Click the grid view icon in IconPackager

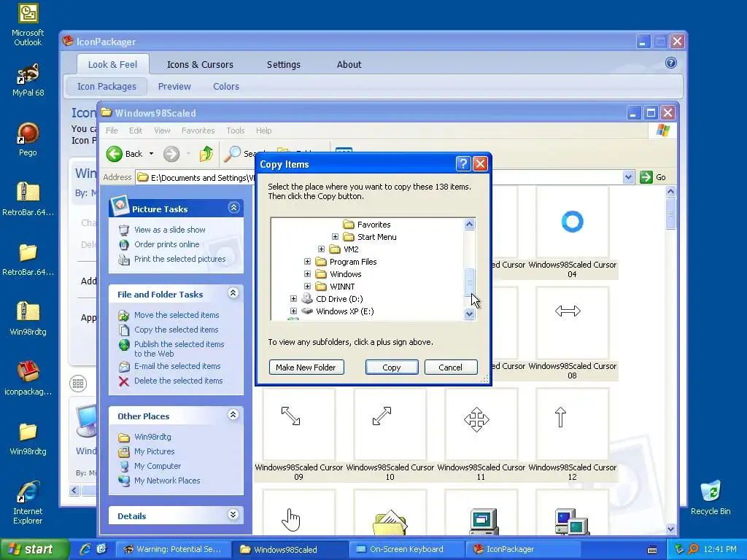[78, 384]
